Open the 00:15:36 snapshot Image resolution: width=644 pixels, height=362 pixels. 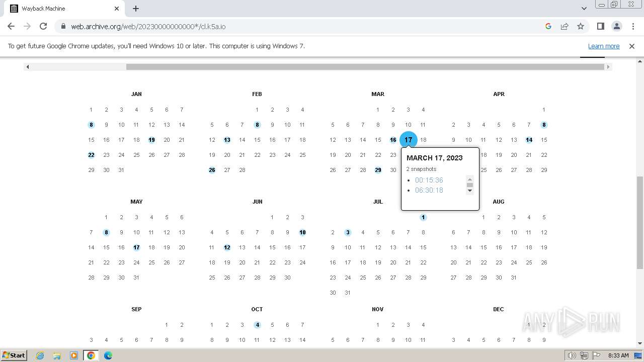429,180
